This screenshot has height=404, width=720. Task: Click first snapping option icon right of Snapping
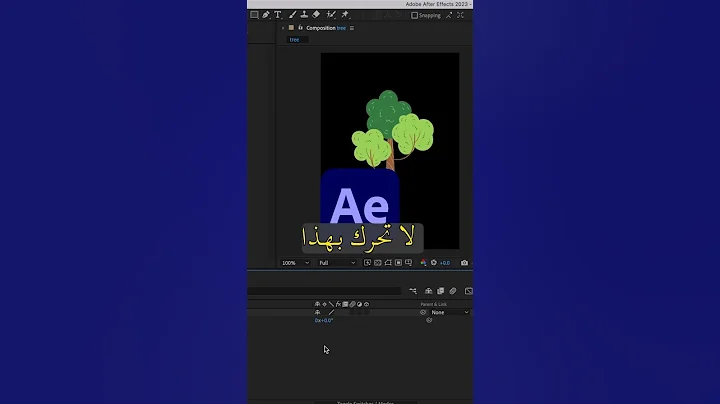[449, 15]
